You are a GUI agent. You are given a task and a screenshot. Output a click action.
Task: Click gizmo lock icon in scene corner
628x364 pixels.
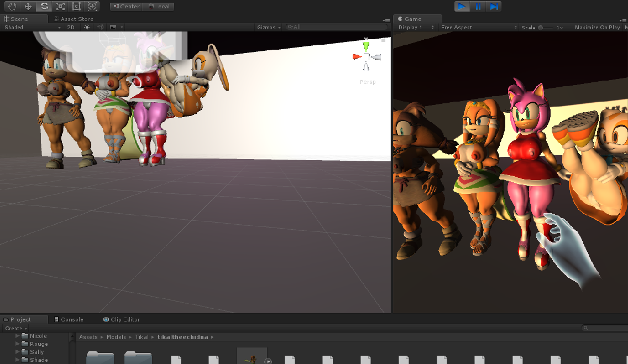pyautogui.click(x=383, y=40)
